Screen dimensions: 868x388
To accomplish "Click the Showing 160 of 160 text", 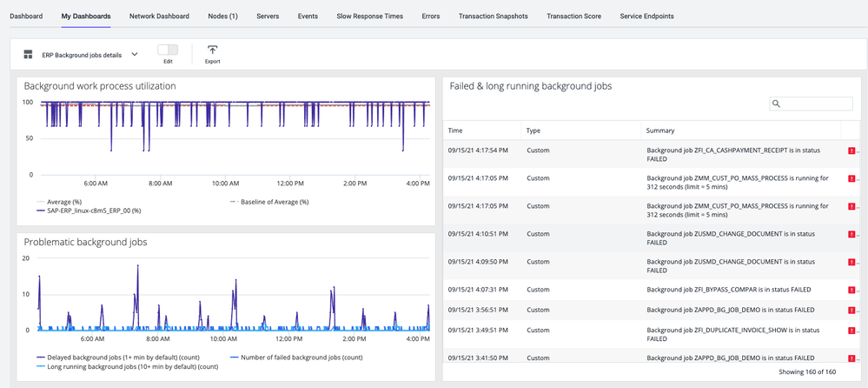I will (x=807, y=371).
